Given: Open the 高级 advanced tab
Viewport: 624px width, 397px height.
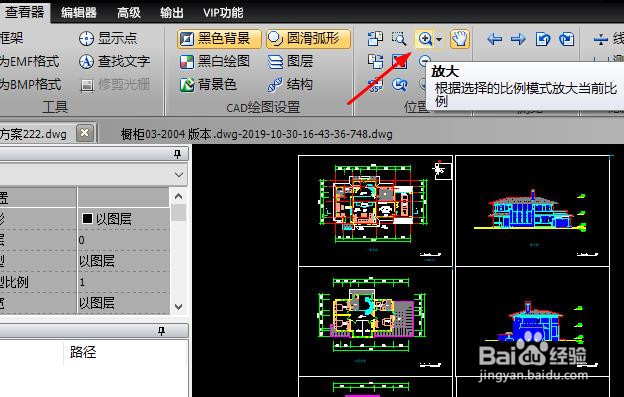Looking at the screenshot, I should pyautogui.click(x=129, y=12).
